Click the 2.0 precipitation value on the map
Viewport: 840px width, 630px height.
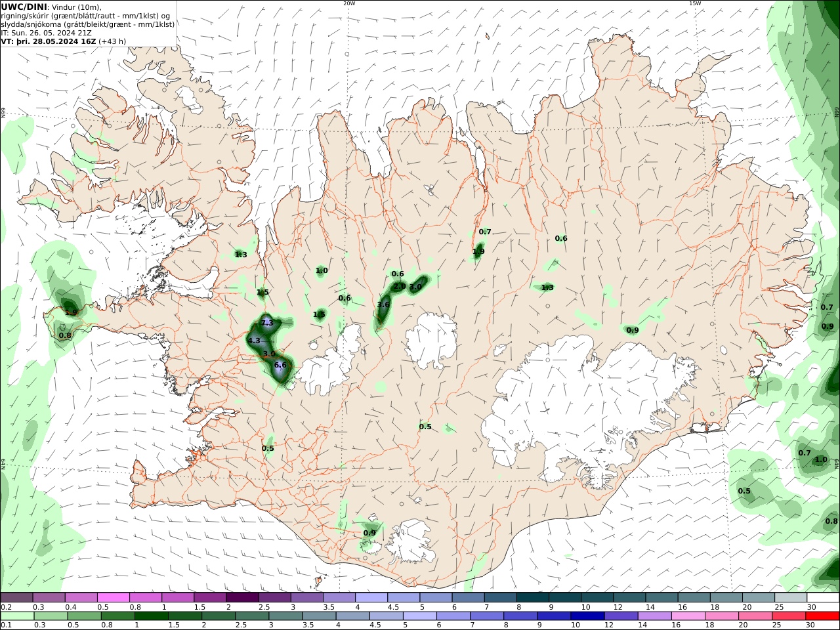pyautogui.click(x=399, y=286)
